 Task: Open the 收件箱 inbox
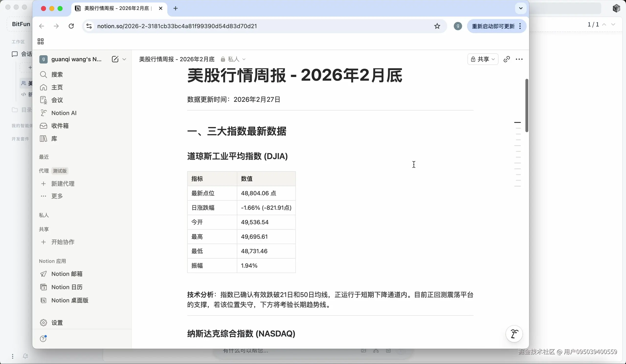(x=60, y=126)
